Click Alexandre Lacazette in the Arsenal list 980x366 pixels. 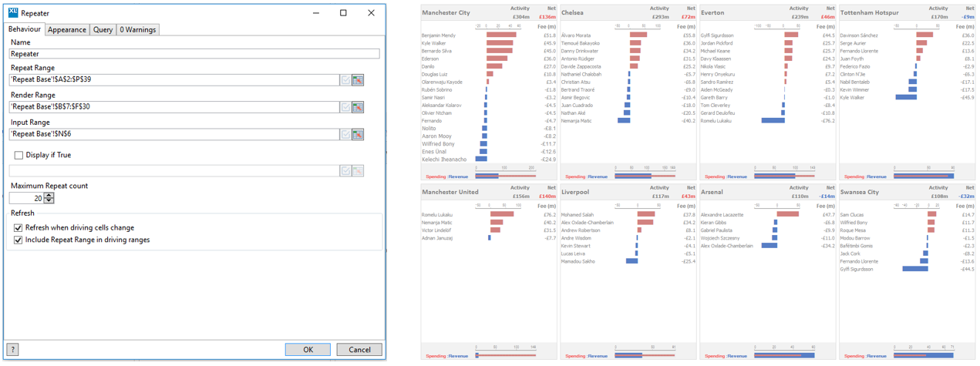[722, 214]
